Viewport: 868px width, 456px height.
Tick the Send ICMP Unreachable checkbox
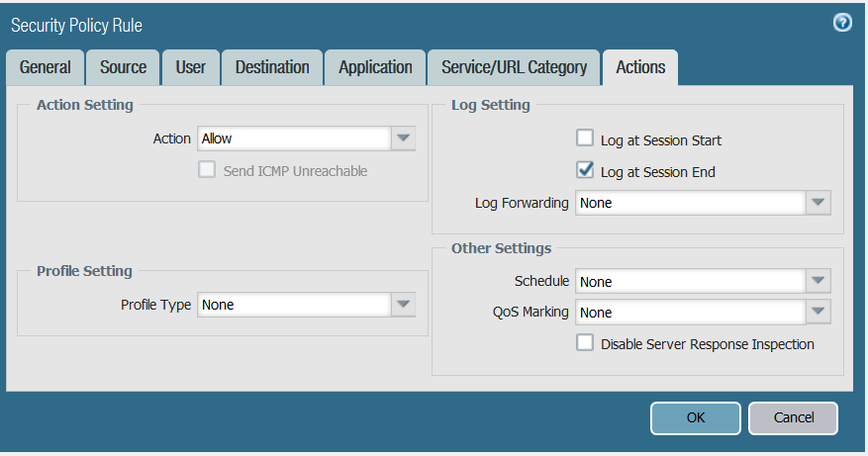click(x=207, y=170)
